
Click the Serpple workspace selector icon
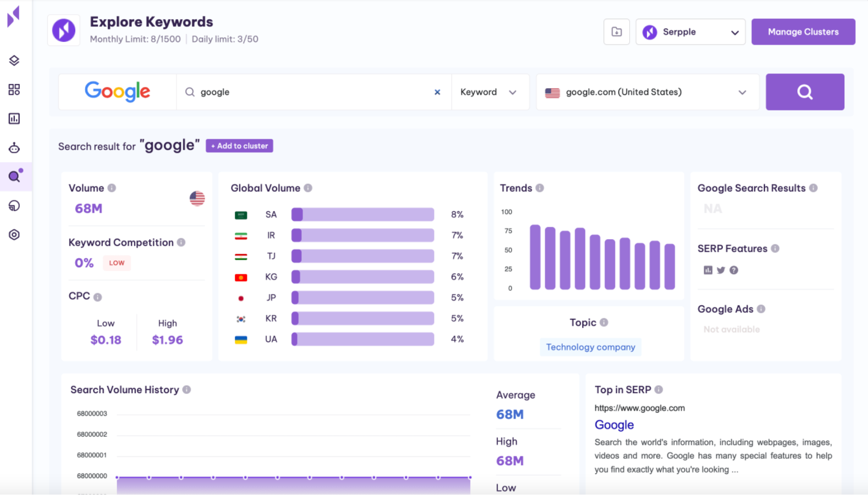click(652, 32)
